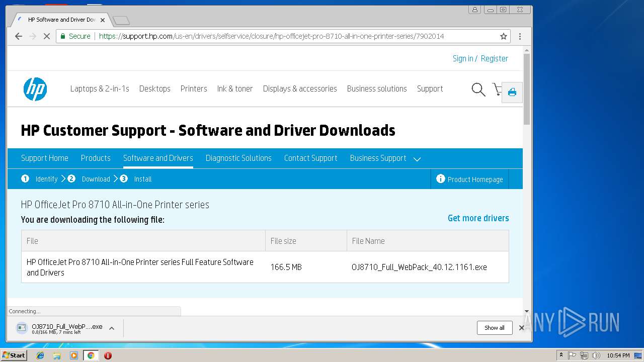Go to step 1 Identify
This screenshot has height=362, width=644.
[40, 179]
